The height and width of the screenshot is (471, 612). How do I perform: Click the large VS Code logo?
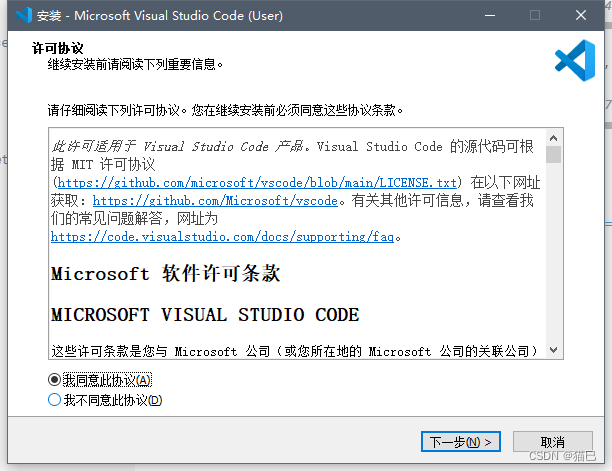[575, 61]
